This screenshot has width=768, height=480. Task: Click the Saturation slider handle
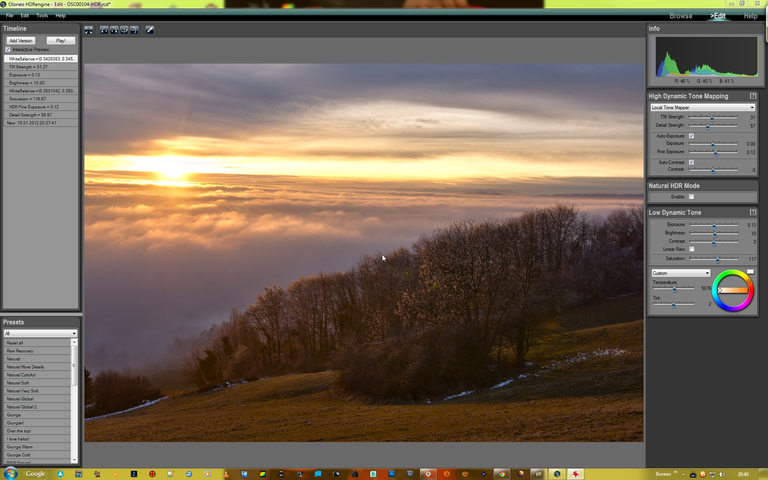717,259
